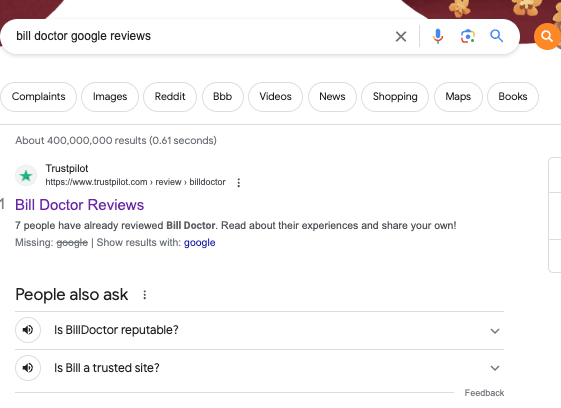This screenshot has height=408, width=561.
Task: Click inside the search query text field
Action: coord(200,36)
